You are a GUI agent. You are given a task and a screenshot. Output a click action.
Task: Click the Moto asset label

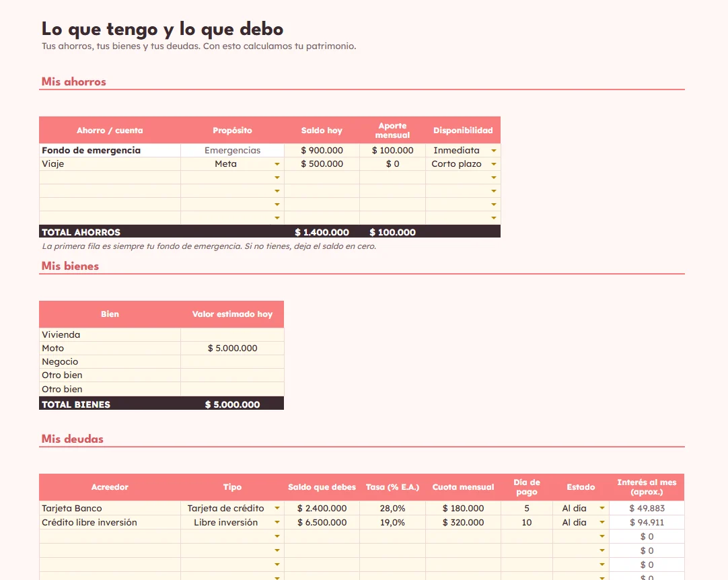110,349
